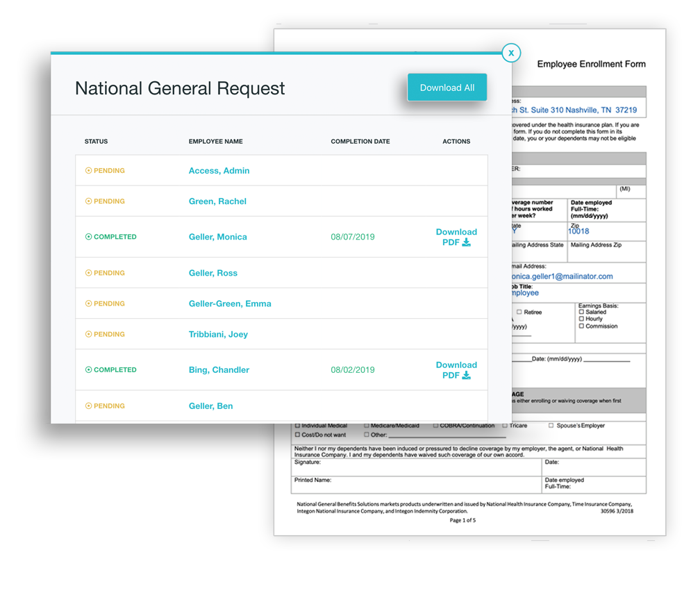Click the Employee Enrollment Form title

click(x=591, y=65)
